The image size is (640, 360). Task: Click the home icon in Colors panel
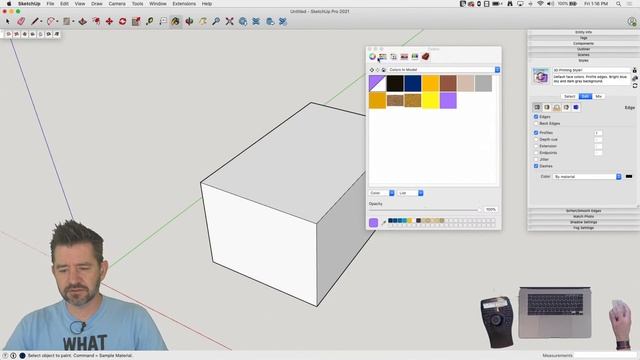384,70
